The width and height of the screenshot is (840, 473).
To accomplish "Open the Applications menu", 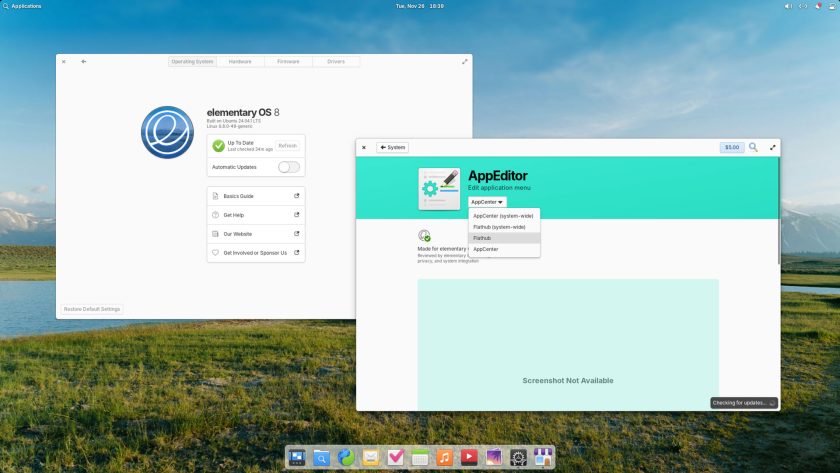I will click(22, 6).
